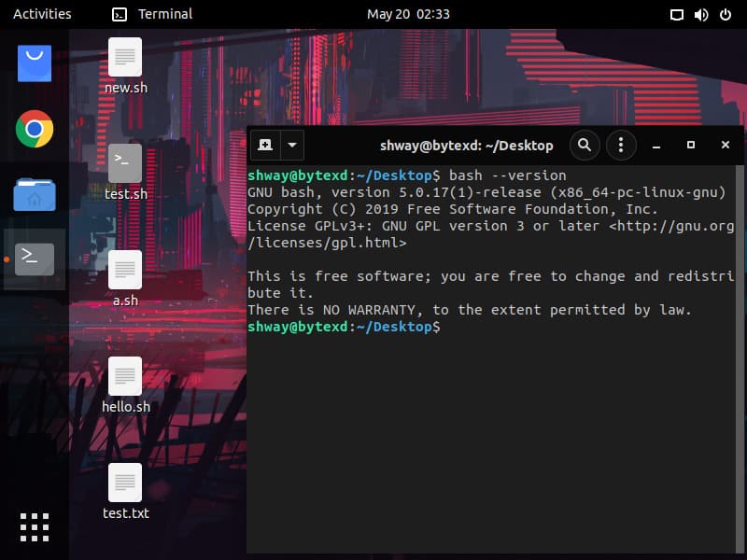Screen dimensions: 747x560
Task: Open the Terminal app menu in top bar
Action: [152, 14]
